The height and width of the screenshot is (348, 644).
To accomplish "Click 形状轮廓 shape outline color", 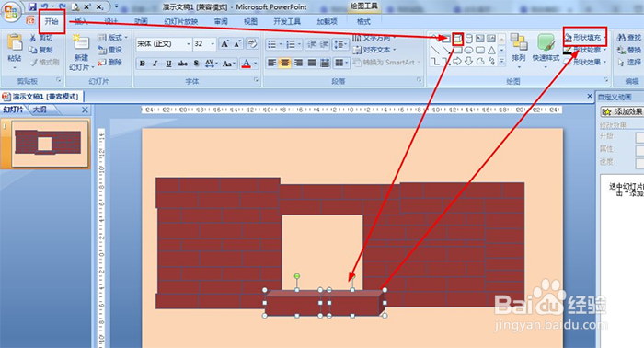I will (x=585, y=50).
